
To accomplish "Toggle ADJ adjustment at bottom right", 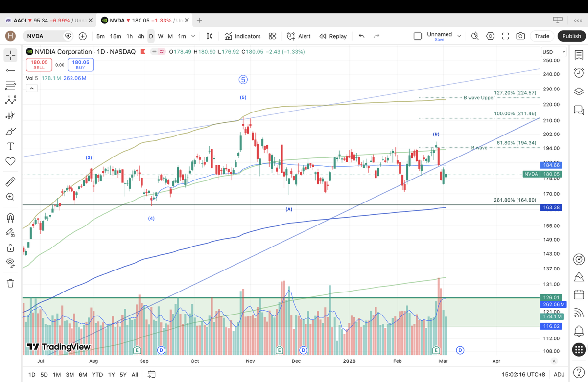I will click(559, 375).
